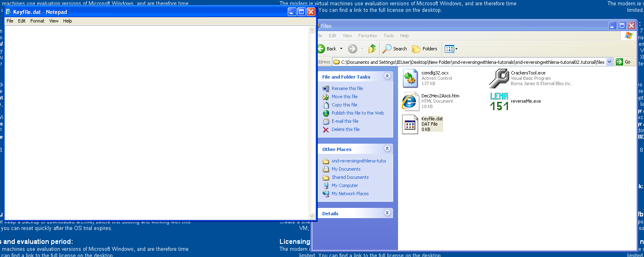Click the Publish to Web globe icon

tap(326, 113)
